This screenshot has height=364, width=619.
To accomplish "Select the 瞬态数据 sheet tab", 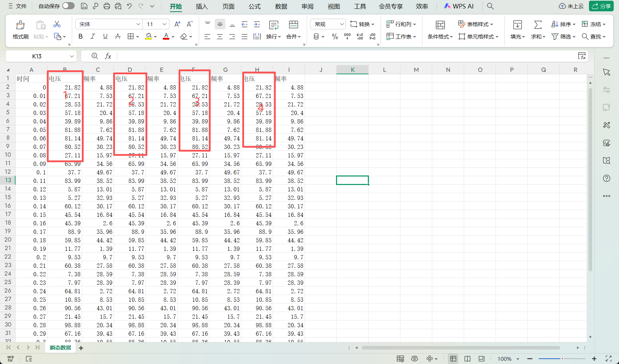I will click(x=60, y=348).
